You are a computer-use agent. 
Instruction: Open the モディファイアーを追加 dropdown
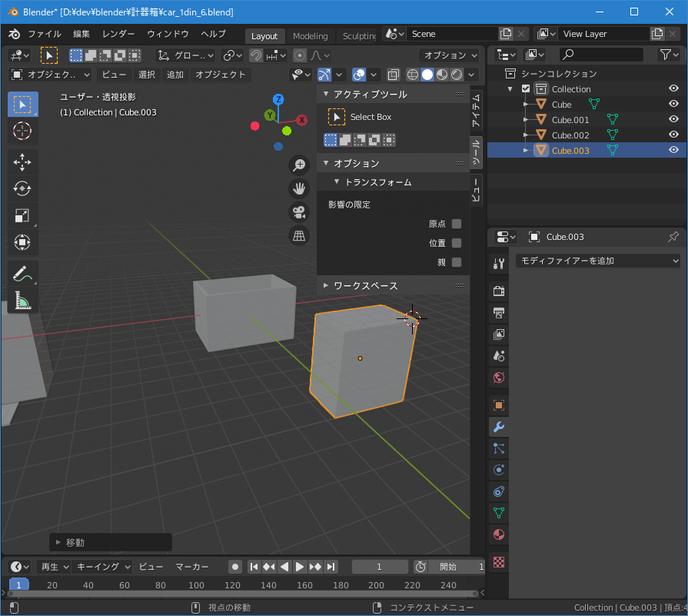tap(597, 261)
